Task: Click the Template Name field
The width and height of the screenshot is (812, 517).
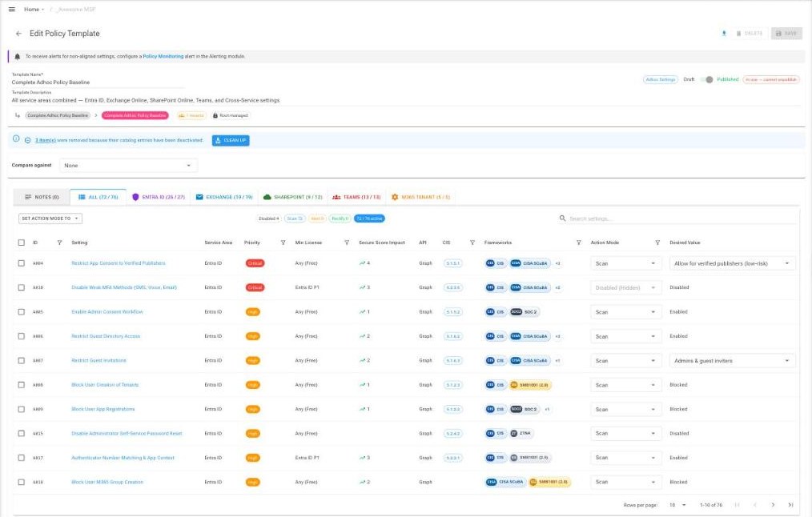Action: (x=98, y=82)
